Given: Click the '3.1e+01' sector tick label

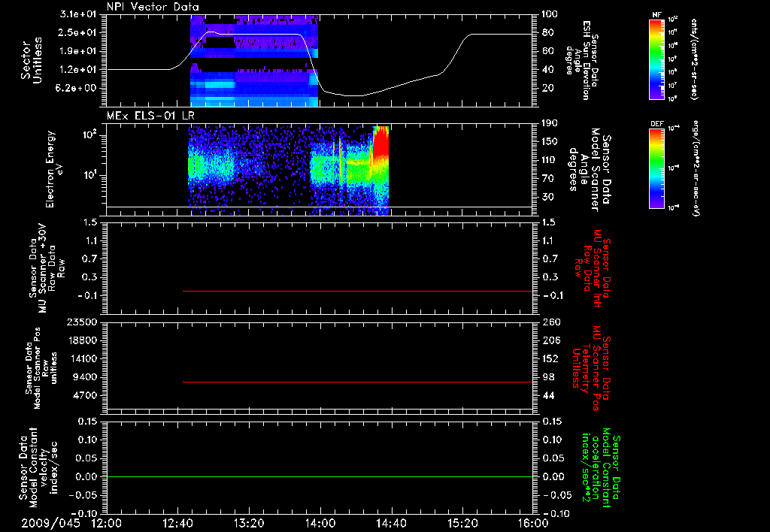Looking at the screenshot, I should point(78,14).
